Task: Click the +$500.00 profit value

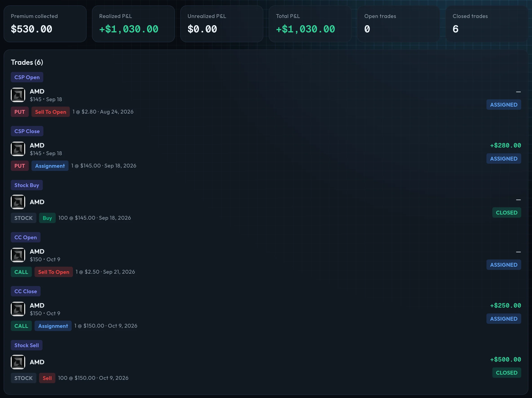Action: (505, 360)
